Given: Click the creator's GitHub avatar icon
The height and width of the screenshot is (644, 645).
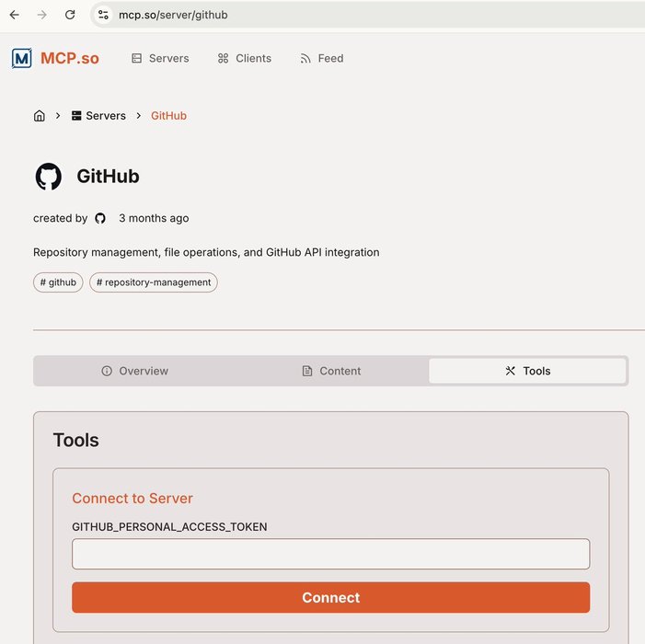Looking at the screenshot, I should (x=100, y=218).
